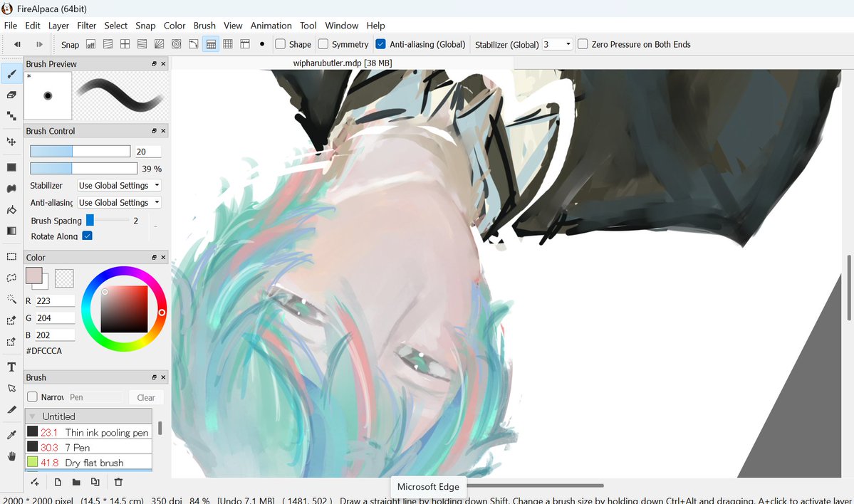Viewport: 854px width, 504px height.
Task: Adjust the Brush Spacing slider
Action: point(107,221)
